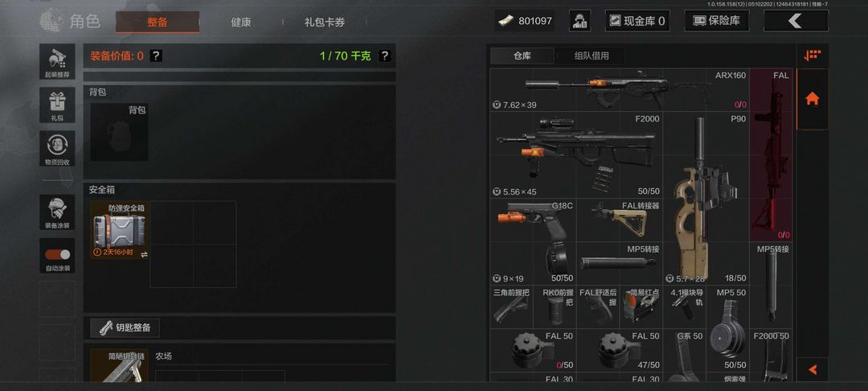Click the orange home icon in warehouse sidebar
The image size is (868, 391).
pos(812,99)
